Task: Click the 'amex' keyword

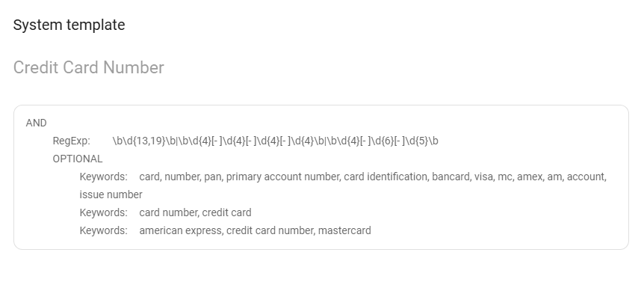Action: coord(530,177)
